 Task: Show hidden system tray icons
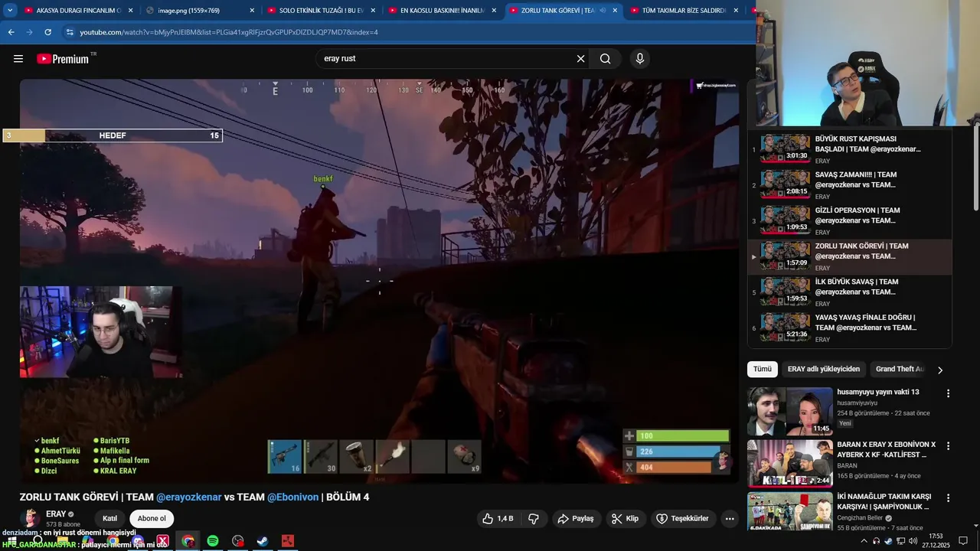tap(864, 541)
